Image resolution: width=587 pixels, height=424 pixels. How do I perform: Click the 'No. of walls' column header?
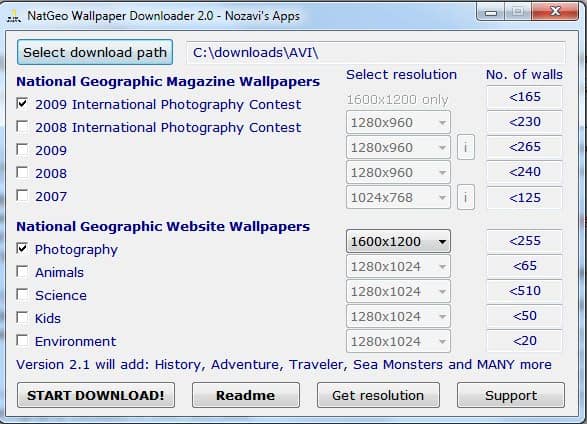click(x=524, y=74)
